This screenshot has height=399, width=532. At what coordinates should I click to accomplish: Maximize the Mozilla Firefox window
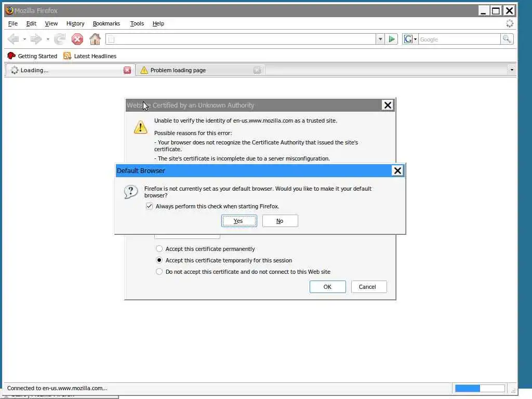click(x=496, y=10)
